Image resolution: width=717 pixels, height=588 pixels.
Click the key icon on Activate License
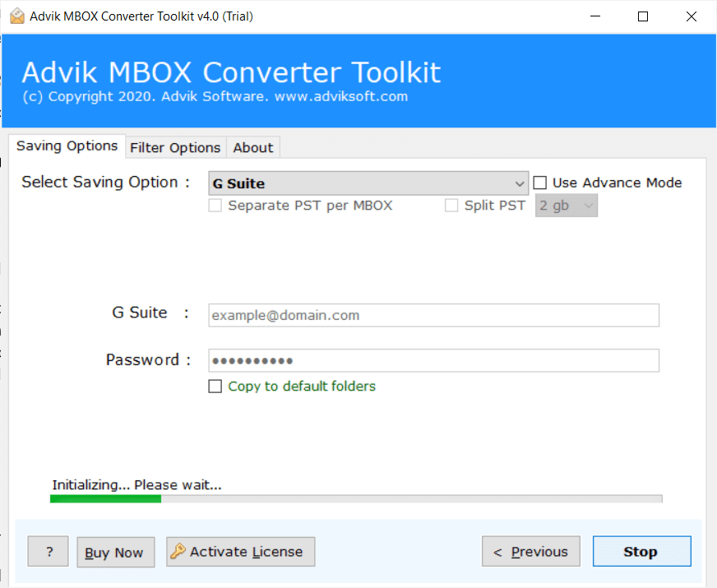click(x=178, y=552)
